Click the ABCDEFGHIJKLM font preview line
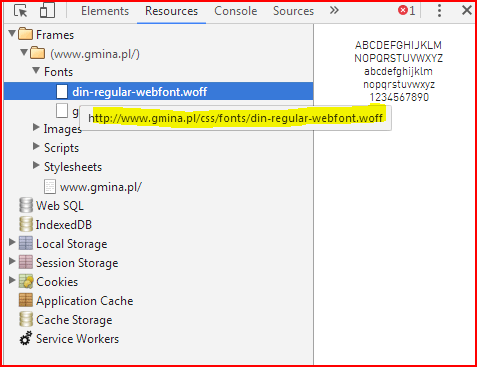 click(398, 45)
